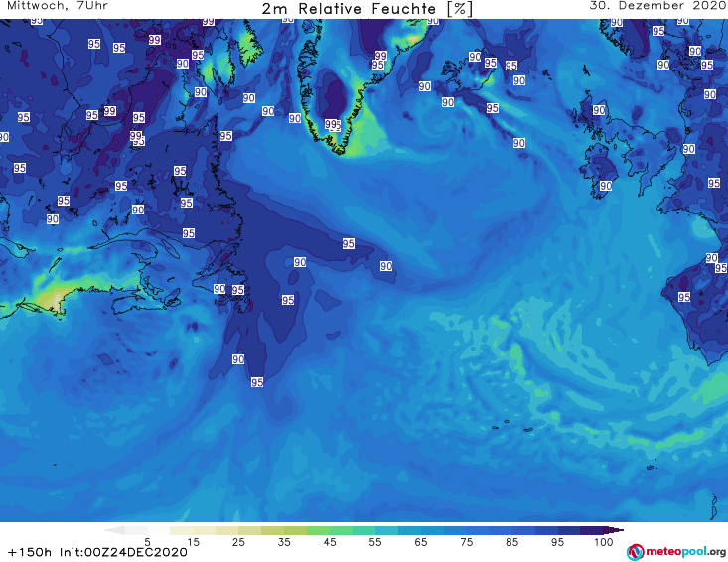Viewport: 728px width, 562px height.
Task: Click legend scale value 100
Action: pos(604,542)
